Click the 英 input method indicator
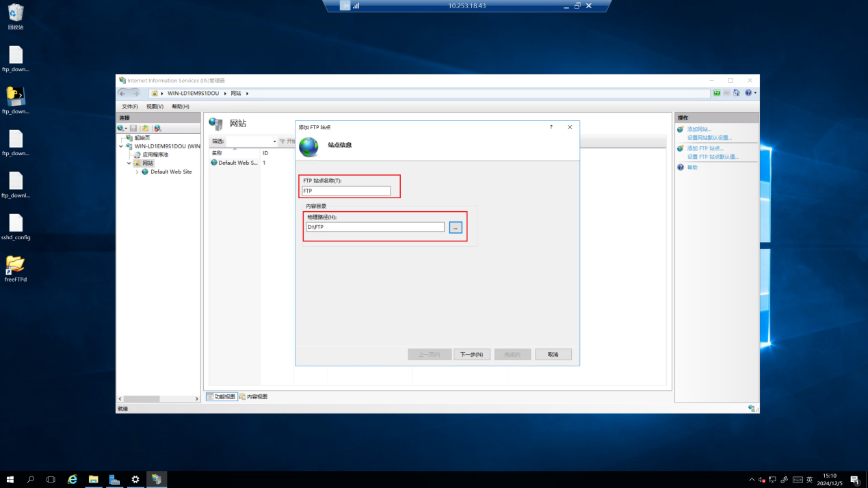 tap(809, 480)
